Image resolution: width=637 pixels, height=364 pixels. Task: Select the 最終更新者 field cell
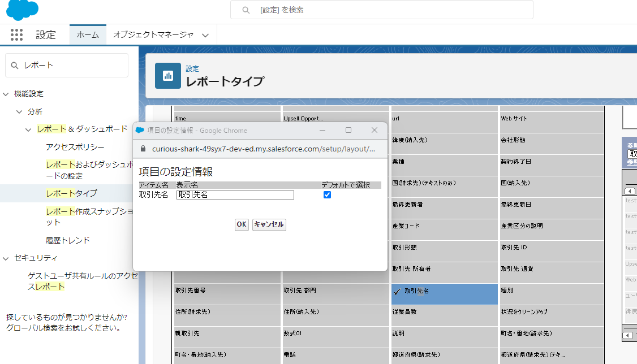pyautogui.click(x=445, y=208)
